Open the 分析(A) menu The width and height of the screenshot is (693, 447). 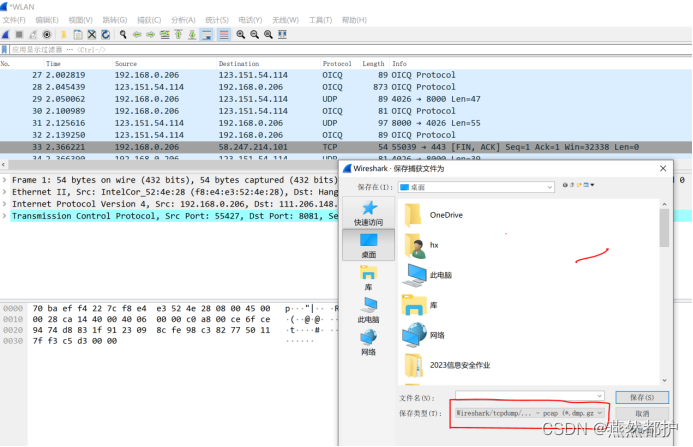[183, 20]
